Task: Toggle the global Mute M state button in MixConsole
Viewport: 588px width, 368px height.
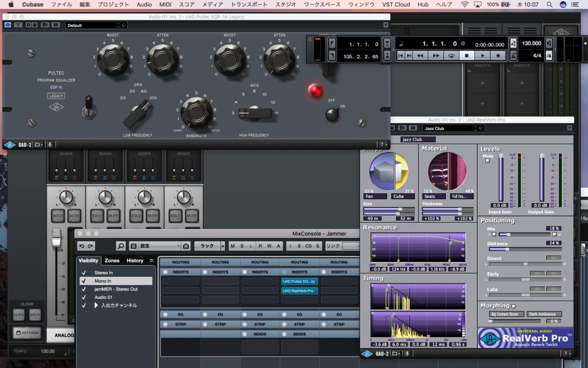Action: [232, 246]
